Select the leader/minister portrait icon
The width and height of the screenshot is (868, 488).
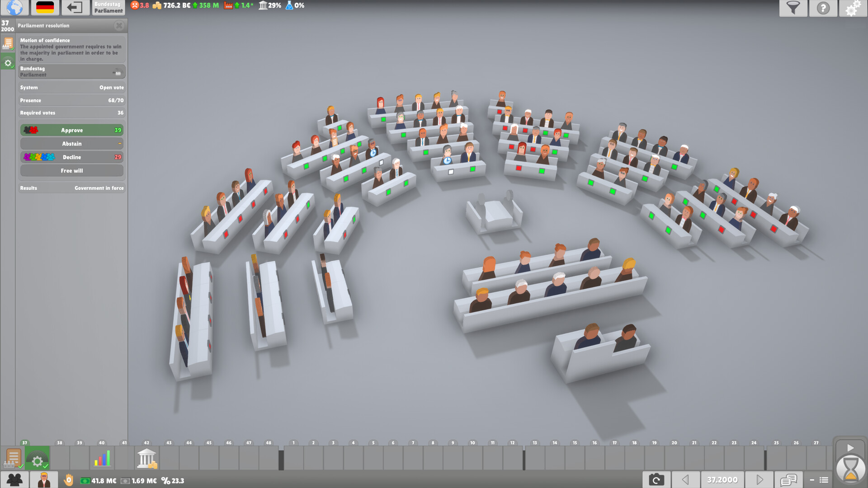(x=45, y=480)
